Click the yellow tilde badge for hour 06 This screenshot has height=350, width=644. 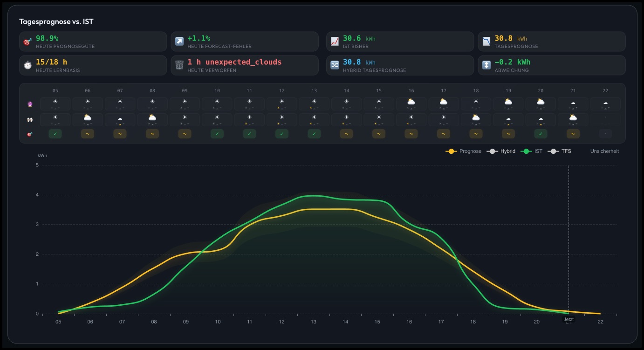(x=88, y=134)
